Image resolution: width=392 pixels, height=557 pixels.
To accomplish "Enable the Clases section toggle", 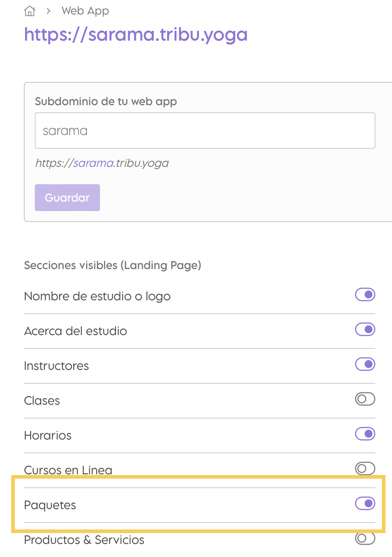I will point(365,399).
